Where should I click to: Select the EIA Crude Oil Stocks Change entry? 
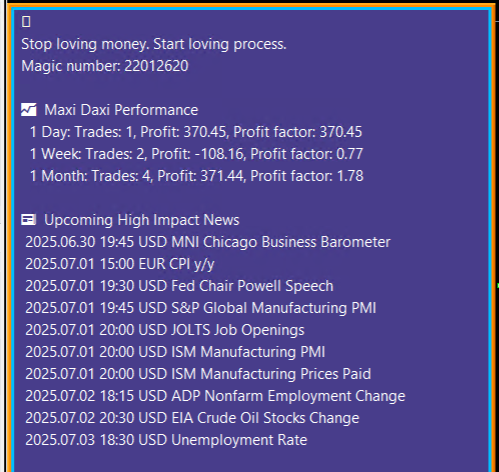coord(192,418)
